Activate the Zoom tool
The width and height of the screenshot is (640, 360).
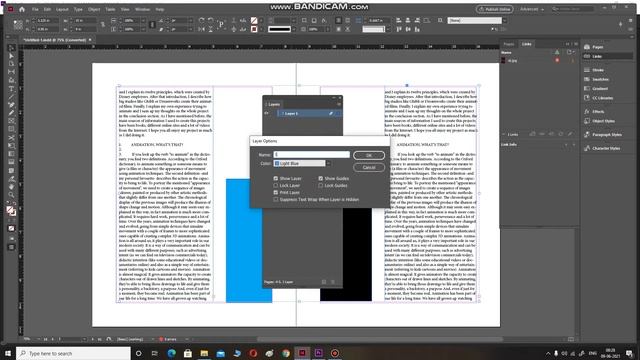point(11,195)
